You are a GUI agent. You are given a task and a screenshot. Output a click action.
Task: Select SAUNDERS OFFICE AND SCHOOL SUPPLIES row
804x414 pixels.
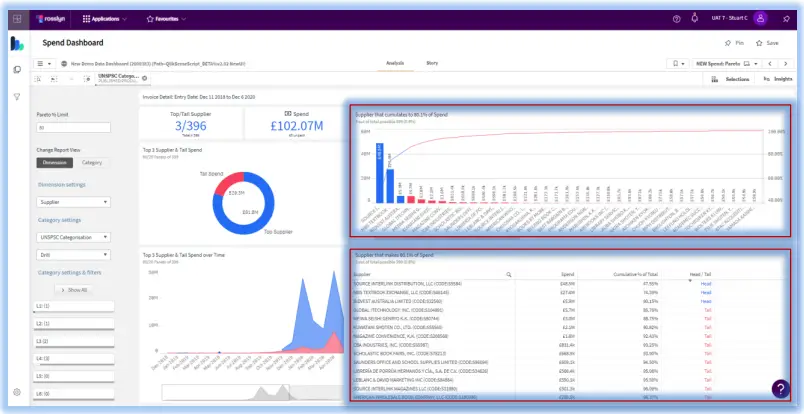[569, 362]
